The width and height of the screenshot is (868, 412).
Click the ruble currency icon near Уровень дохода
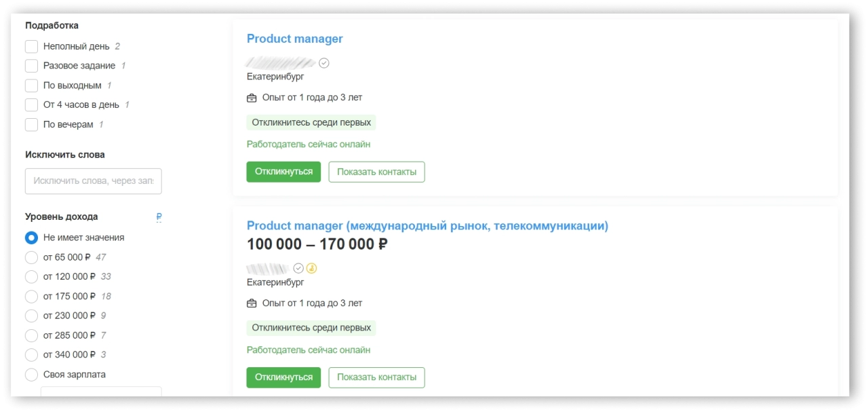pos(159,217)
